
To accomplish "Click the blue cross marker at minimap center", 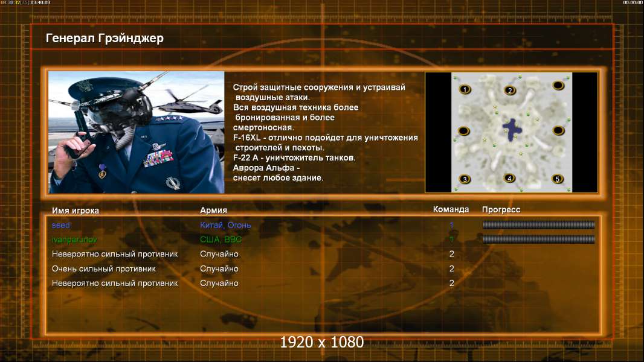I will pos(512,130).
